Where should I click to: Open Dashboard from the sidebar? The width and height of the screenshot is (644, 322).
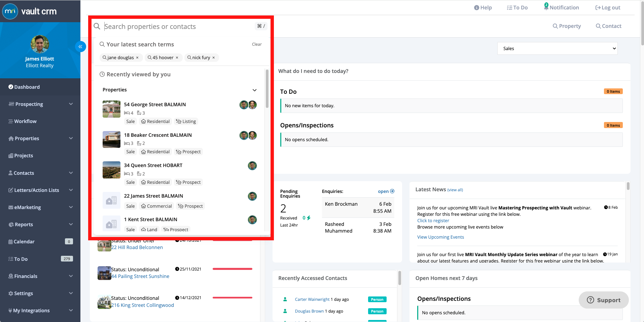pos(27,87)
